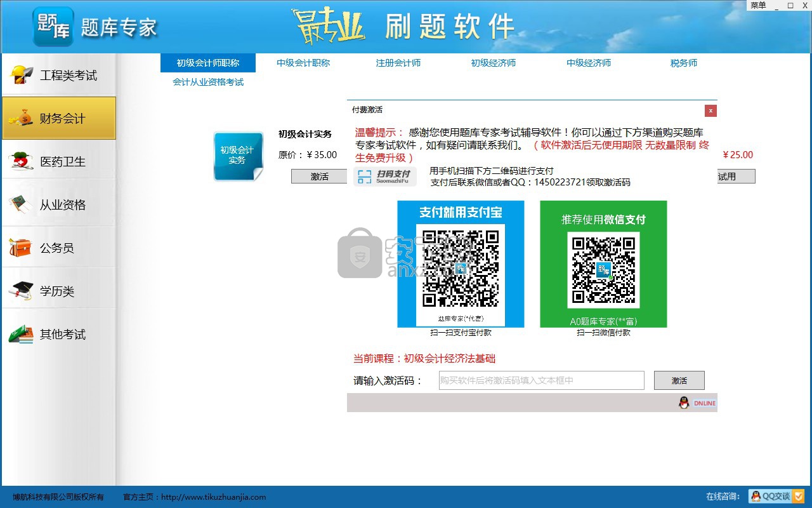Image resolution: width=812 pixels, height=508 pixels.
Task: Switch to the 税务师 tab
Action: (684, 63)
